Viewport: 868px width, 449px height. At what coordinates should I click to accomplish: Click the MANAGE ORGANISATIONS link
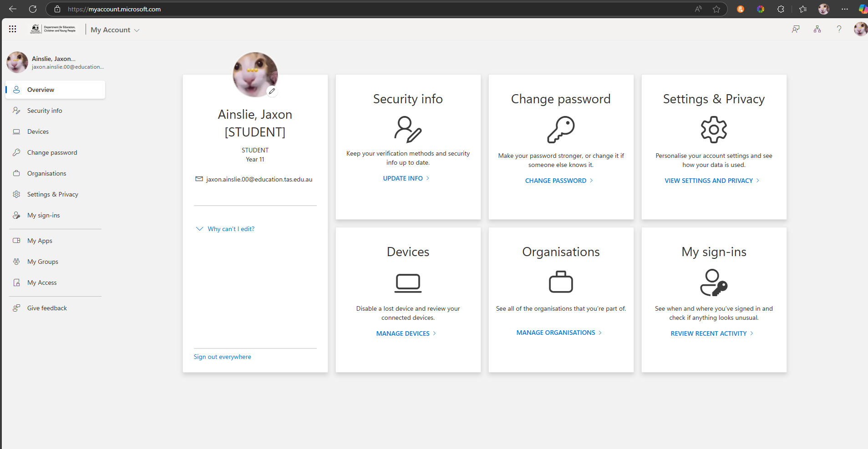pos(559,333)
